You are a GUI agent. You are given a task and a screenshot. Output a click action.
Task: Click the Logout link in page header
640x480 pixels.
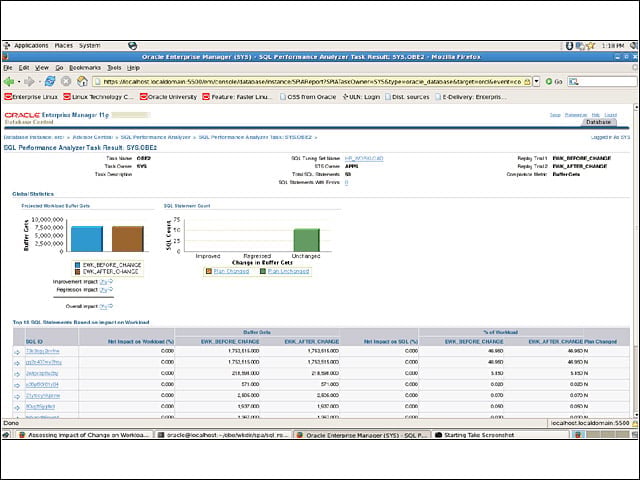tap(611, 115)
